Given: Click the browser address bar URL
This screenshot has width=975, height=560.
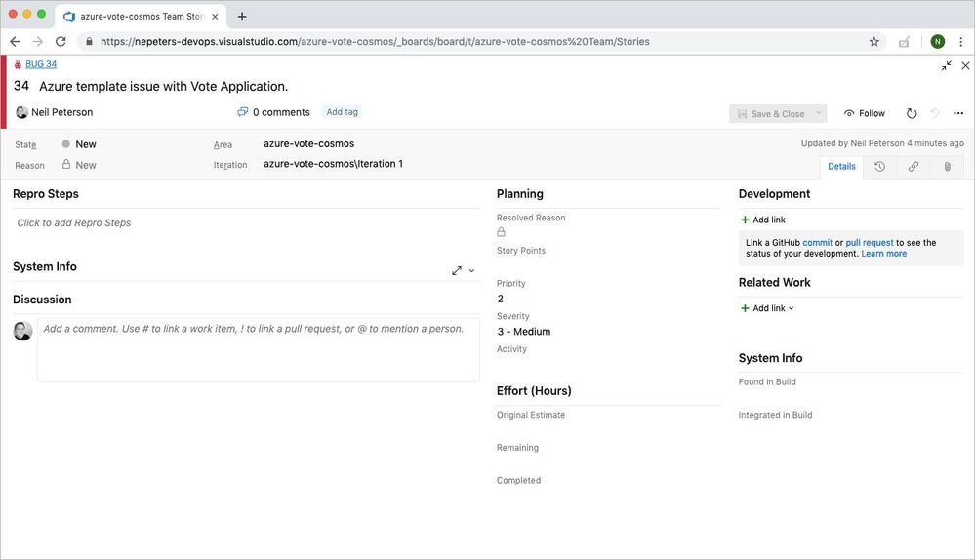Looking at the screenshot, I should click(x=375, y=42).
